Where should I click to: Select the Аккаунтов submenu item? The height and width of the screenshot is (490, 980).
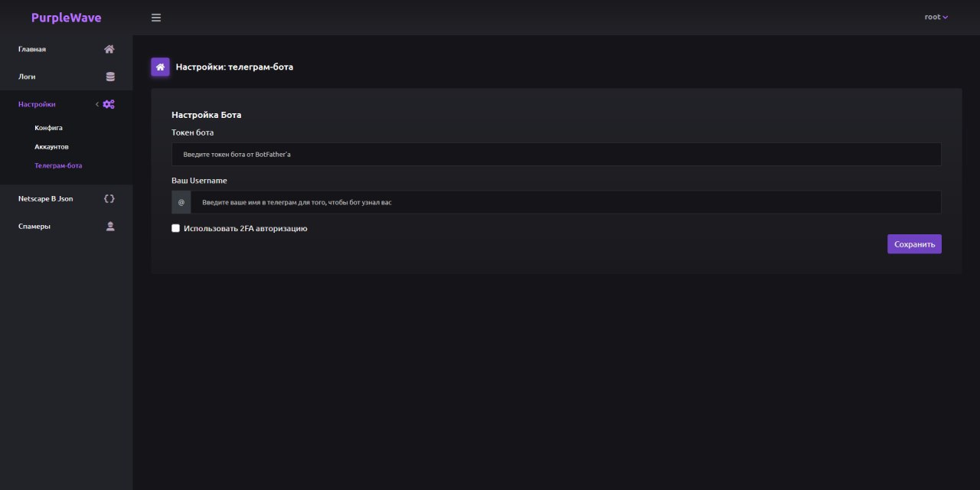[x=51, y=146]
